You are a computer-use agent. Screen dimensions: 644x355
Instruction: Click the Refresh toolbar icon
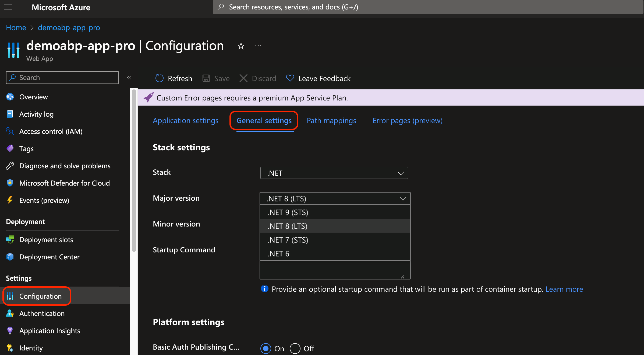[x=160, y=78]
